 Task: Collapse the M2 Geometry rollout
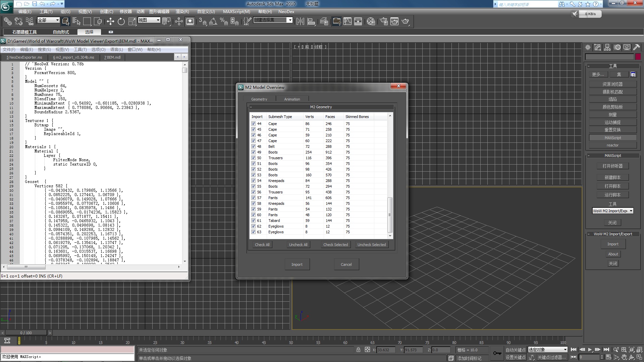coord(321,107)
